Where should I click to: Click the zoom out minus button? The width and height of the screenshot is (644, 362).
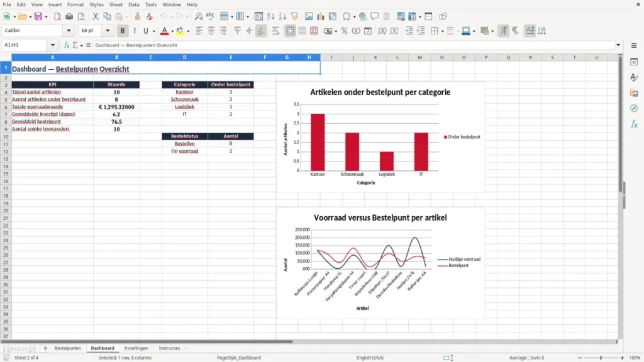pos(580,358)
